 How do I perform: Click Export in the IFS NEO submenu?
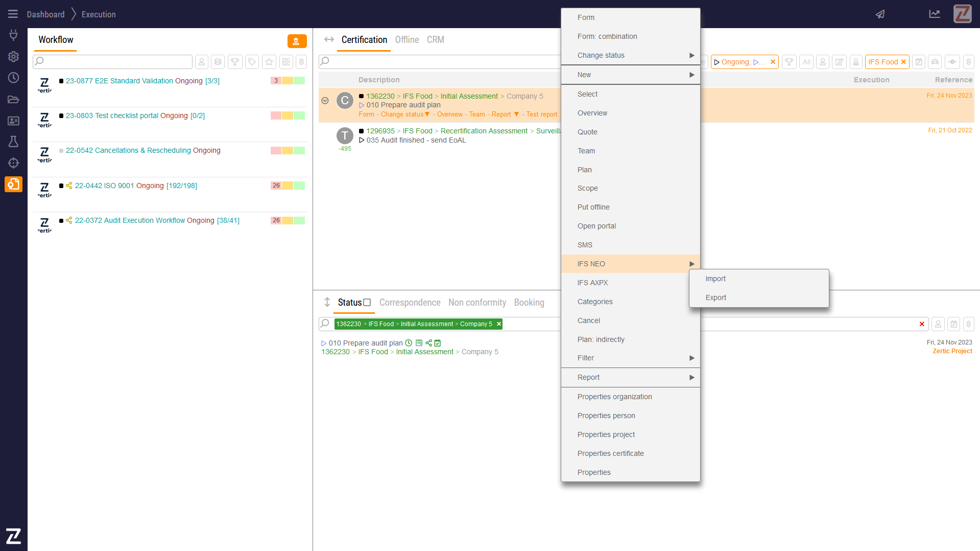pyautogui.click(x=715, y=297)
